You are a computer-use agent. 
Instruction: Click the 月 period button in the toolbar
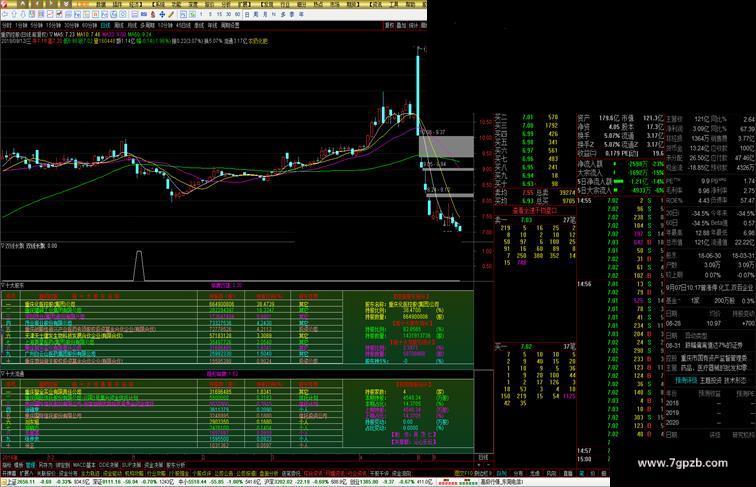(x=265, y=14)
